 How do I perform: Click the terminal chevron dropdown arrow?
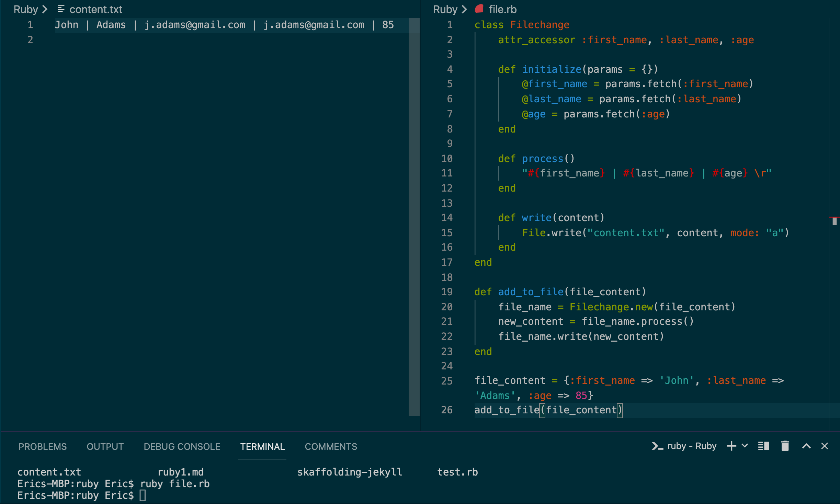pos(745,445)
